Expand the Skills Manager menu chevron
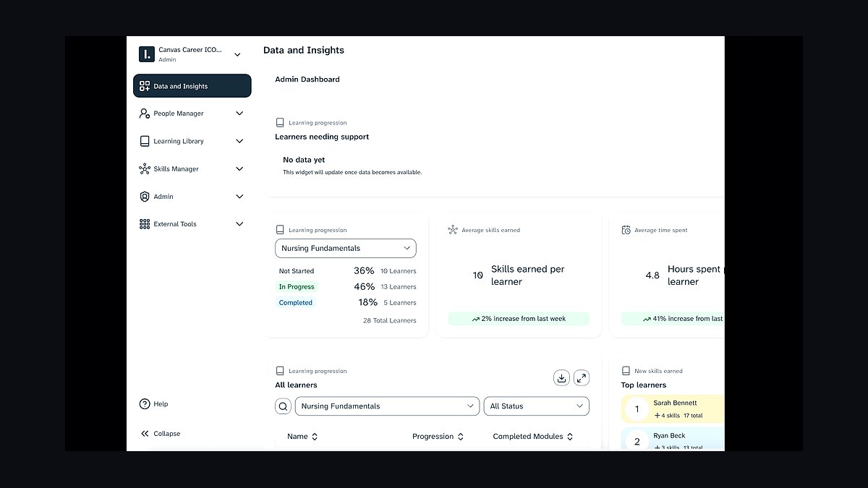Image resolution: width=868 pixels, height=488 pixels. click(239, 168)
